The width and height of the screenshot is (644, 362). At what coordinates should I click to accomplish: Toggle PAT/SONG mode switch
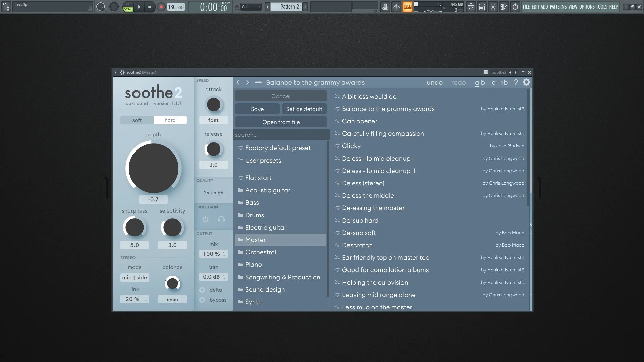(128, 7)
